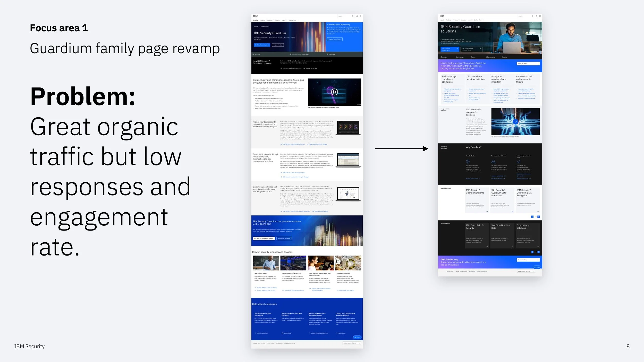Select Products in the left page navigation

tap(262, 20)
